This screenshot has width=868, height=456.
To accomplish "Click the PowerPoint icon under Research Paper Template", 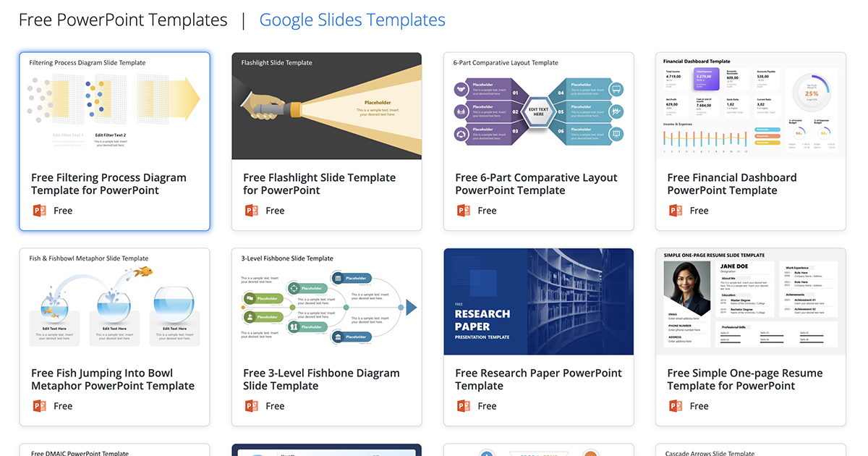I will (463, 405).
